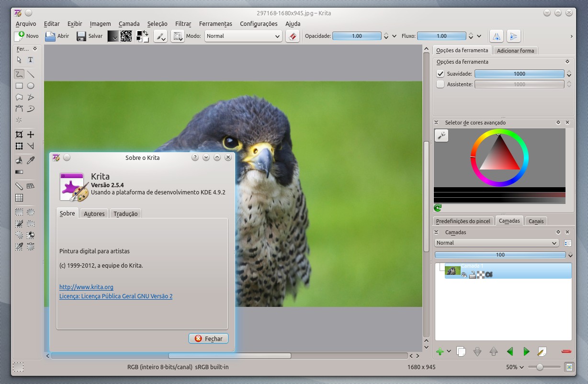Uncheck the Suavidade option
The image size is (588, 384).
[x=441, y=74]
